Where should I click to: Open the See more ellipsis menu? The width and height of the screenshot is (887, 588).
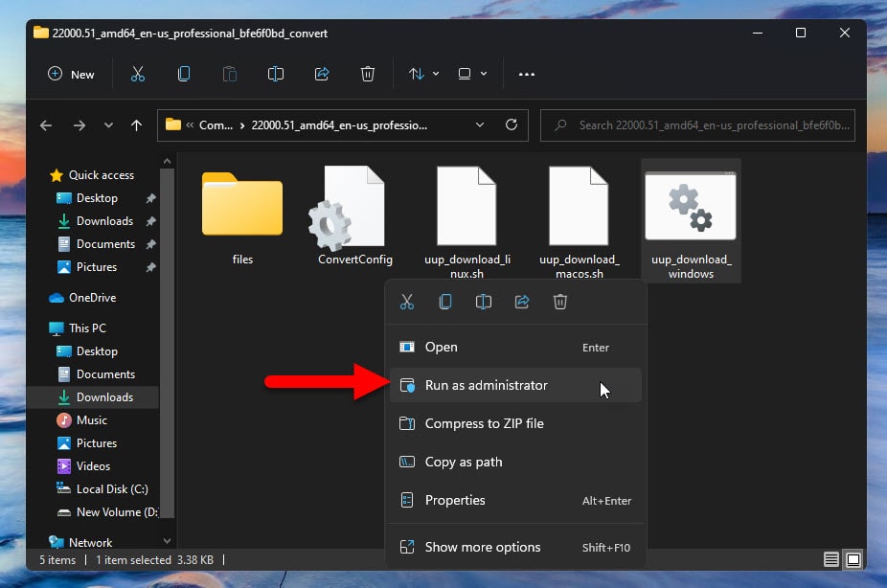526,74
